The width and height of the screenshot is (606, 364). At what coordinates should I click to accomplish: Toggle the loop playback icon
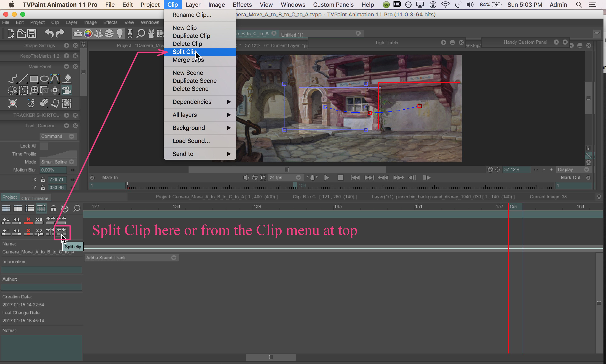pos(255,177)
